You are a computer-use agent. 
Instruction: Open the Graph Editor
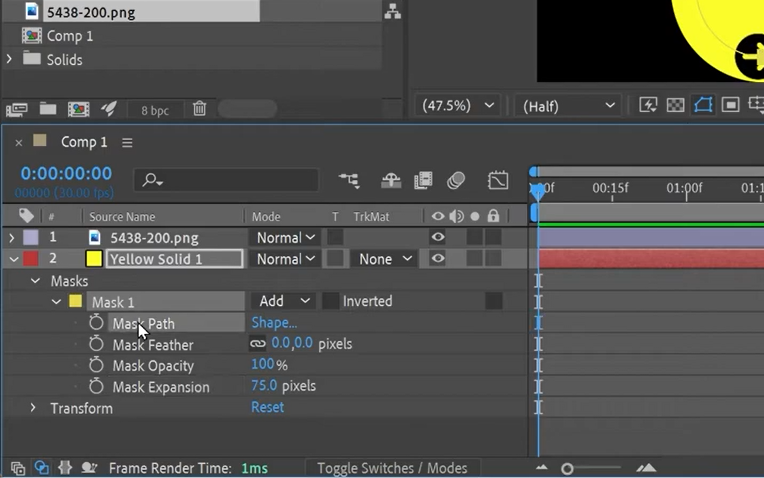[498, 180]
